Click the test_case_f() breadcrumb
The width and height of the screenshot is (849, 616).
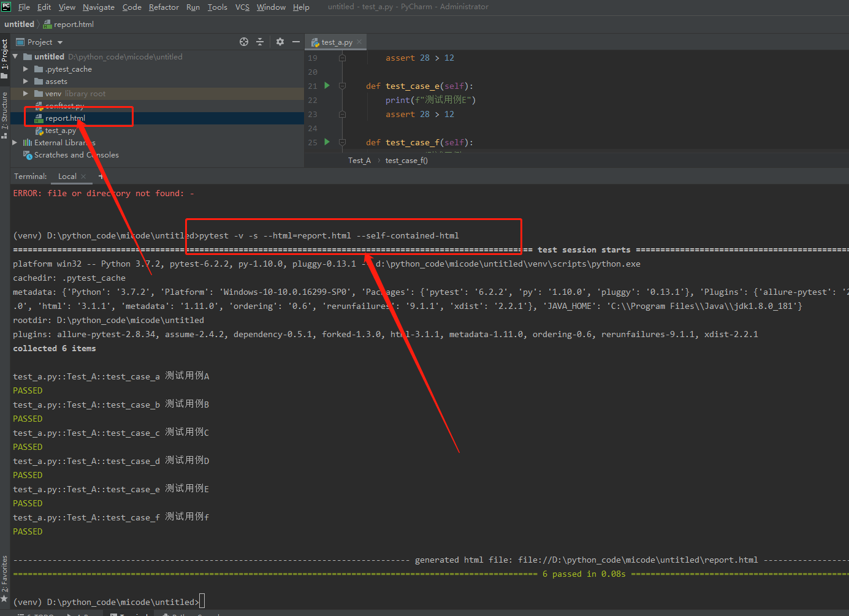(406, 161)
